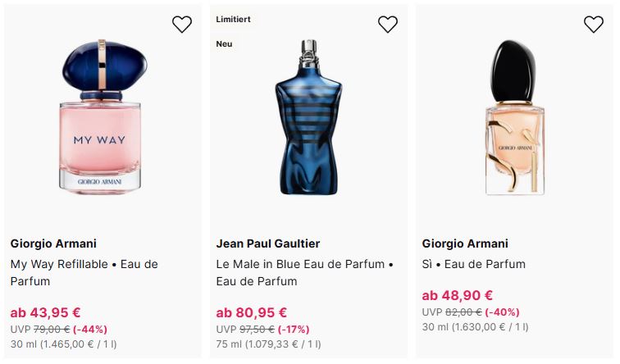
Task: Click heart icon on Sì perfume card
Action: point(594,25)
